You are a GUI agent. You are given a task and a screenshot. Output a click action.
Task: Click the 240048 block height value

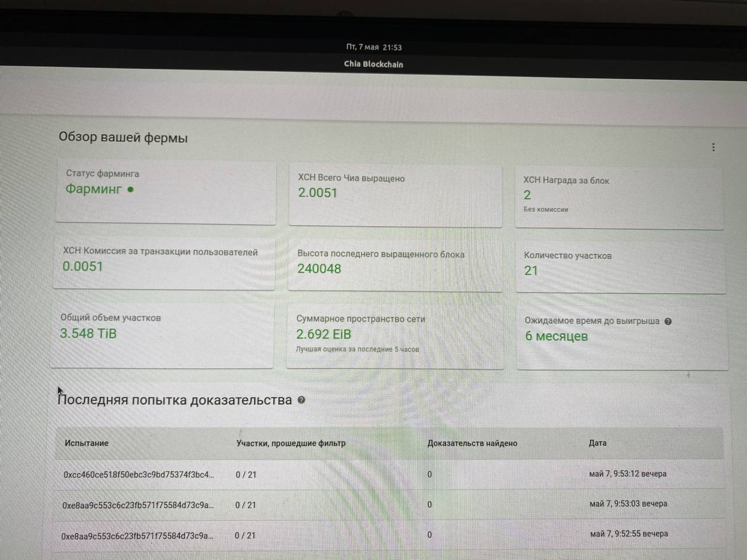319,269
